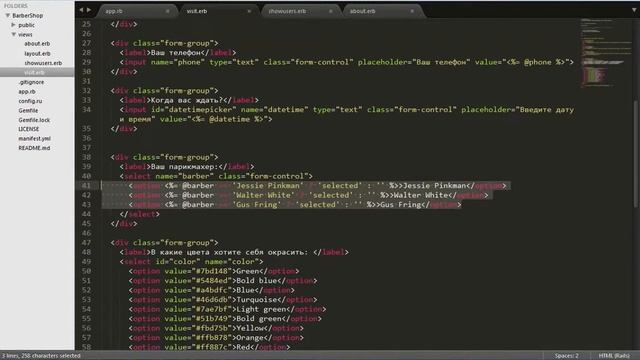Open app.rb file in sidebar
Viewport: 640px width, 360px height.
[x=27, y=91]
